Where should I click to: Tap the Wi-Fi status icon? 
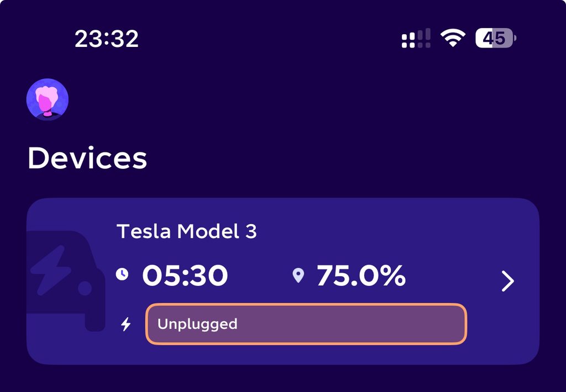453,38
